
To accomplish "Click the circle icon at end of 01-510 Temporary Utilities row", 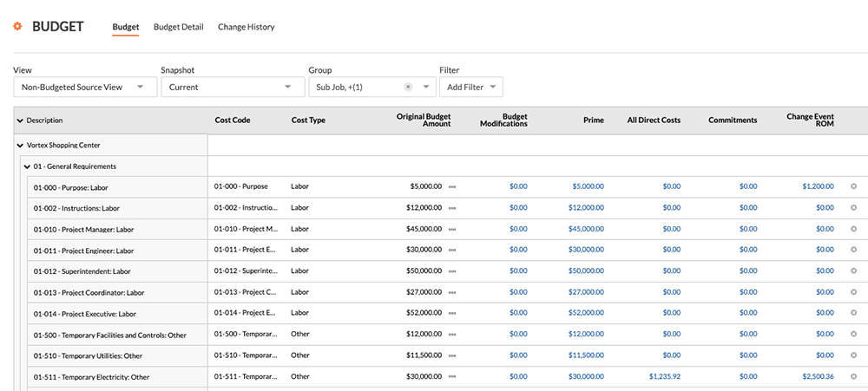I will coord(853,355).
